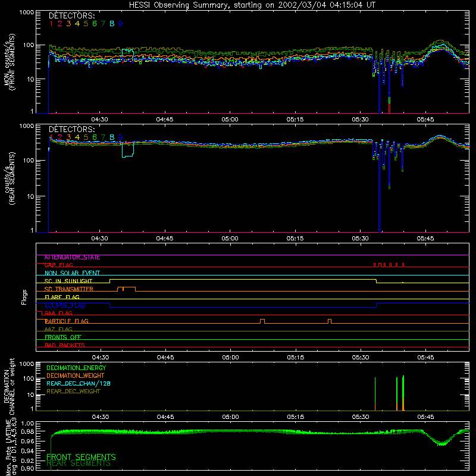476x476 pixels.
Task: Click the 0.96 livetime axis tick
Action: pyautogui.click(x=28, y=441)
